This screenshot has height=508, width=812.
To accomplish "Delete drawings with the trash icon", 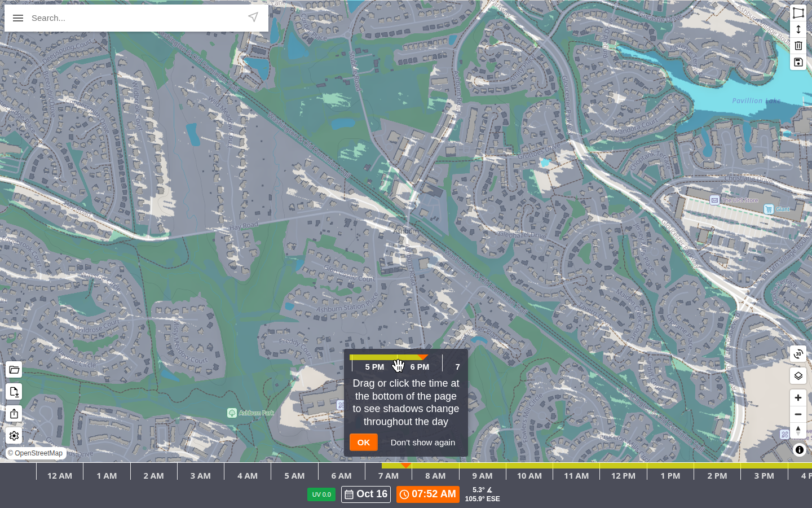I will point(798,46).
